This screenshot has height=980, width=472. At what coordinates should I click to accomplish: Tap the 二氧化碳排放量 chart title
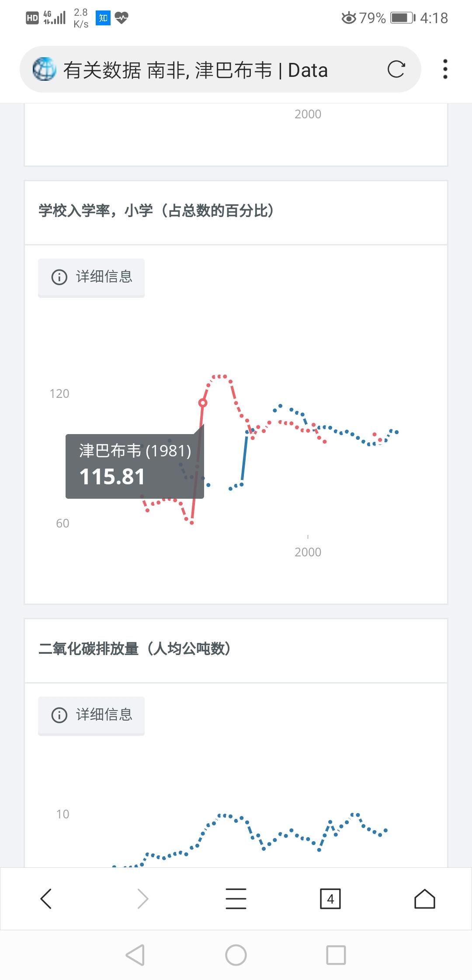pos(135,649)
